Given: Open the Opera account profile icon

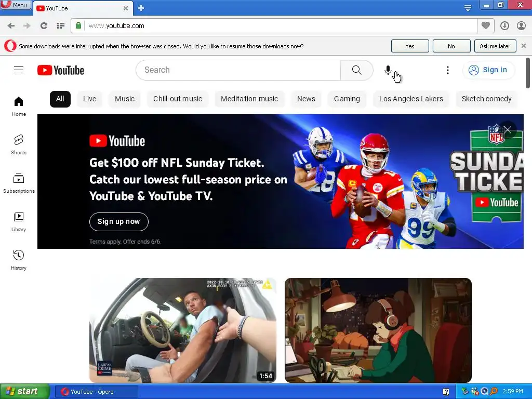Looking at the screenshot, I should pyautogui.click(x=521, y=26).
